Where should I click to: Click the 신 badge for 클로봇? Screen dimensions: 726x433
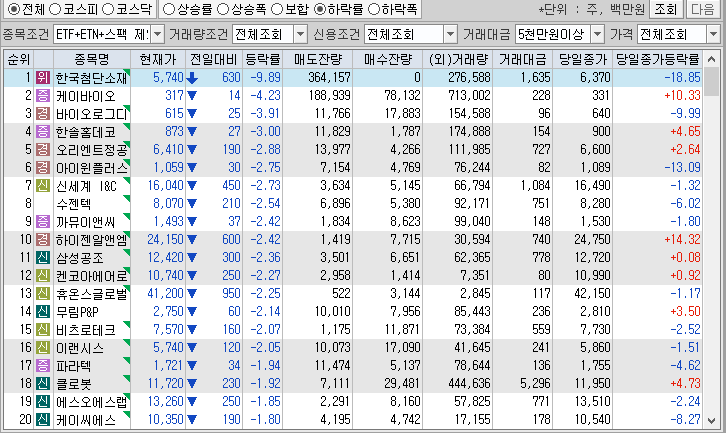tap(43, 384)
